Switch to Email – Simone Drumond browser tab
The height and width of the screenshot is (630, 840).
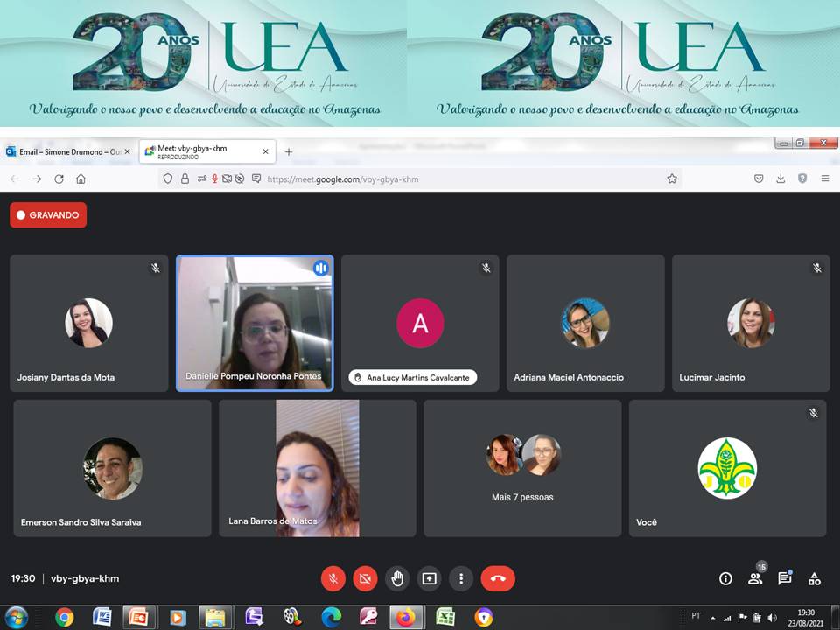68,151
